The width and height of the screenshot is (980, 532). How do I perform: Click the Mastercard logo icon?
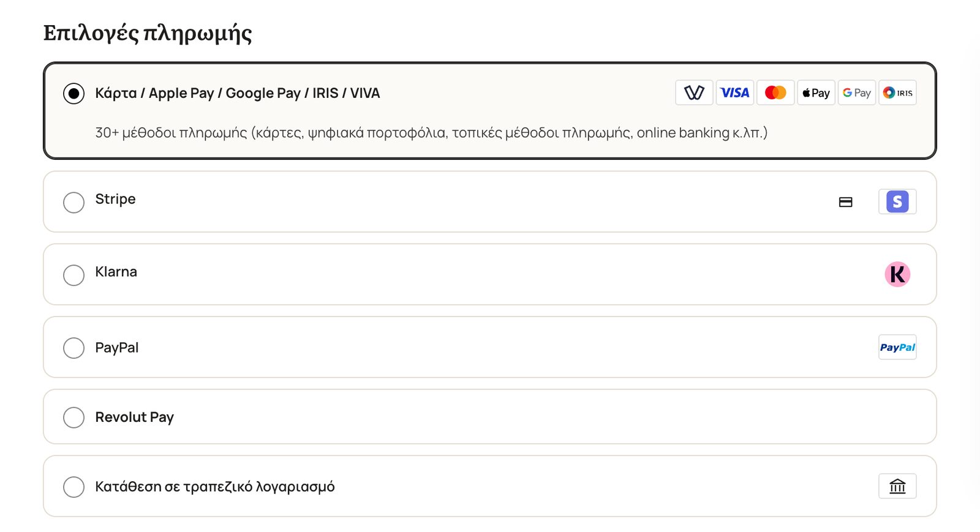click(x=775, y=92)
